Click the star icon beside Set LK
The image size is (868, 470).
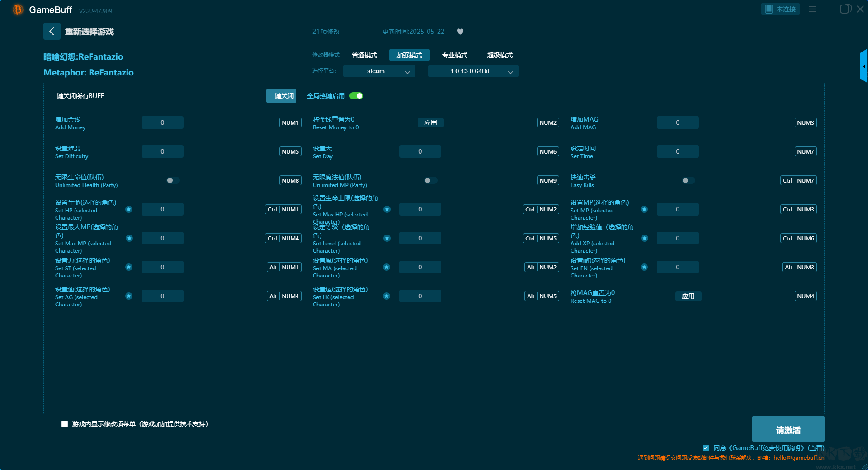coord(387,296)
